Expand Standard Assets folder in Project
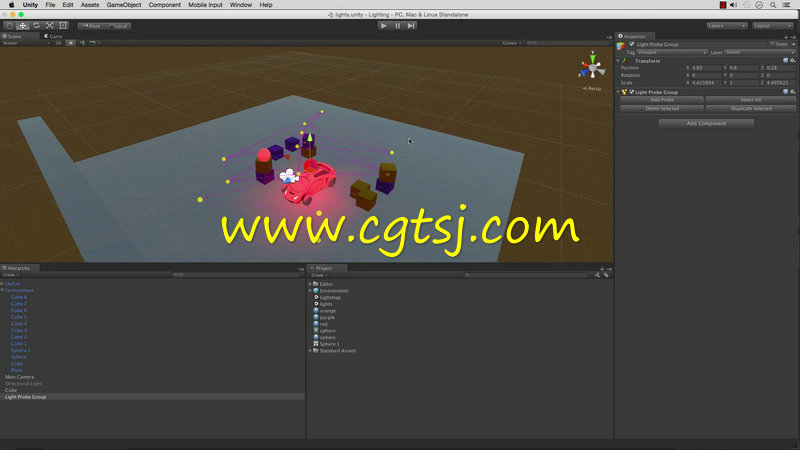This screenshot has height=450, width=800. (x=310, y=351)
